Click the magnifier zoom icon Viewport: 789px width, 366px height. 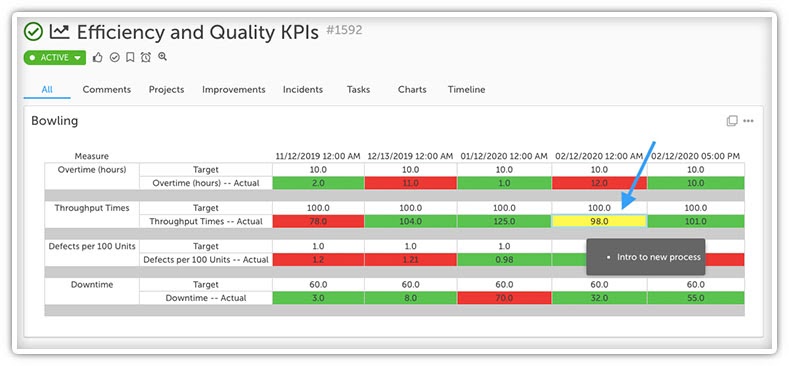[x=163, y=57]
